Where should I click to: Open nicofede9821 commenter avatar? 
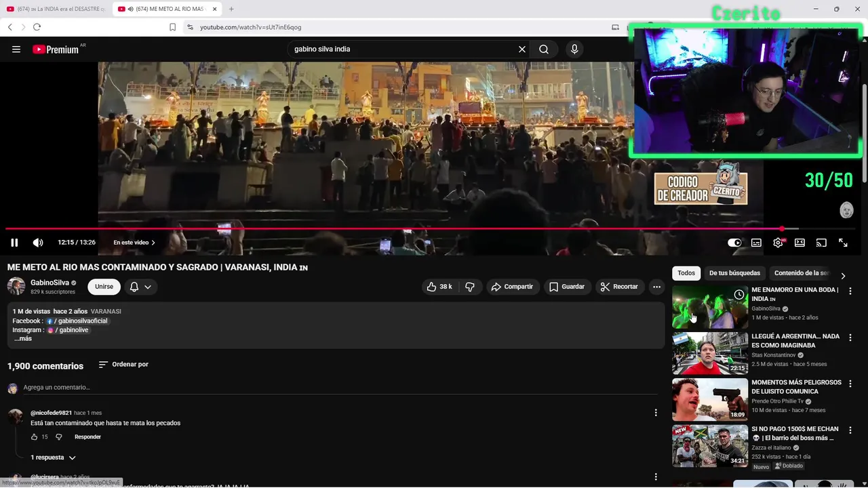(x=16, y=417)
